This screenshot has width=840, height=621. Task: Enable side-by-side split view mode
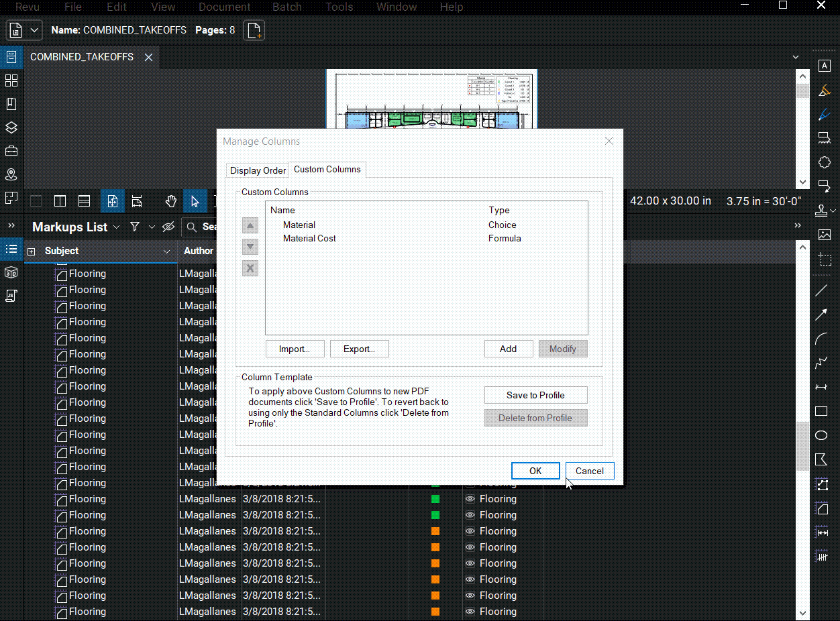pyautogui.click(x=60, y=201)
